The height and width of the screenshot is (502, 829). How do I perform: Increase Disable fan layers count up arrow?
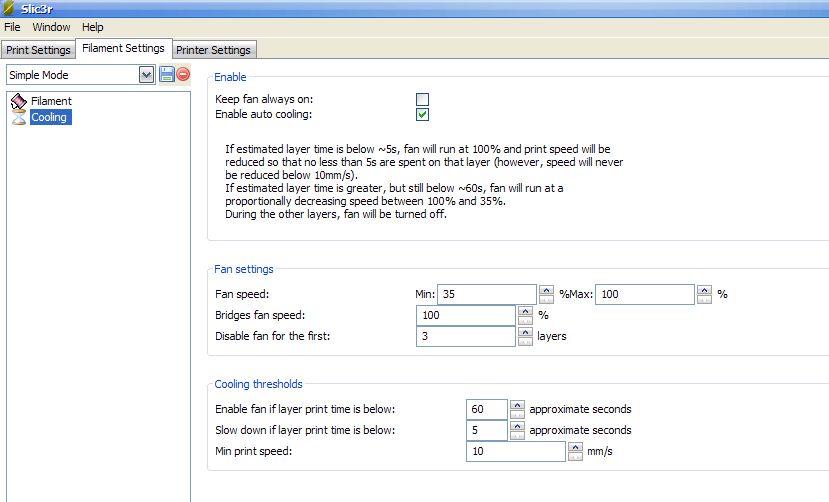525,332
